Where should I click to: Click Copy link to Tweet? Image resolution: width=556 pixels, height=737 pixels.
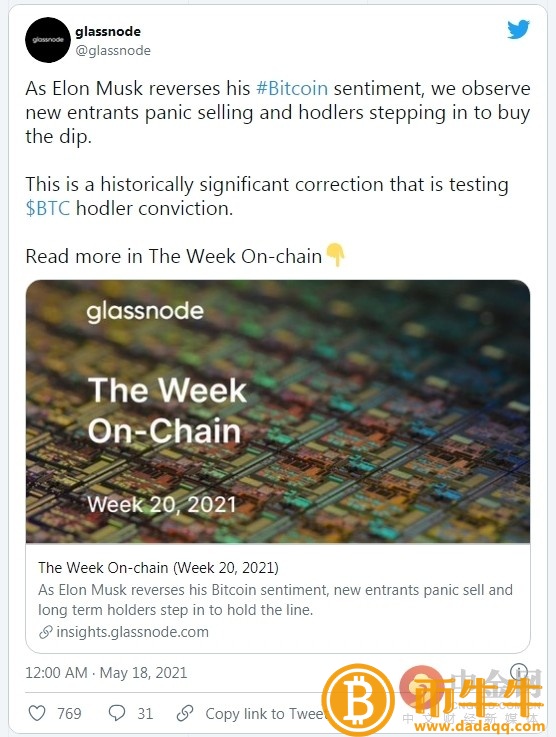[266, 713]
